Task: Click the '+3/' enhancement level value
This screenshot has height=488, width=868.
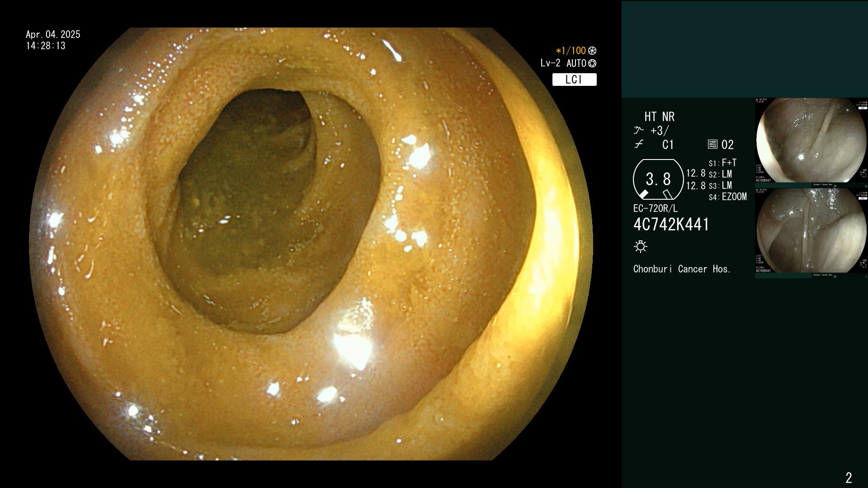Action: [x=659, y=131]
